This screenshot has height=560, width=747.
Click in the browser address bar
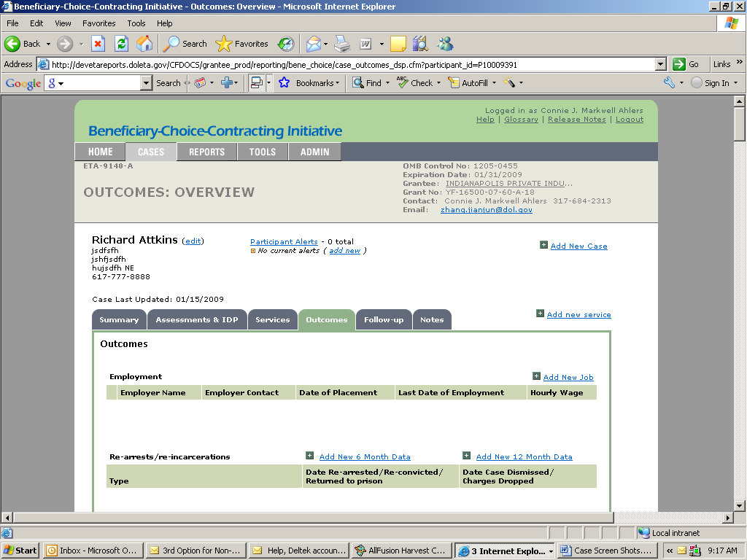click(352, 64)
